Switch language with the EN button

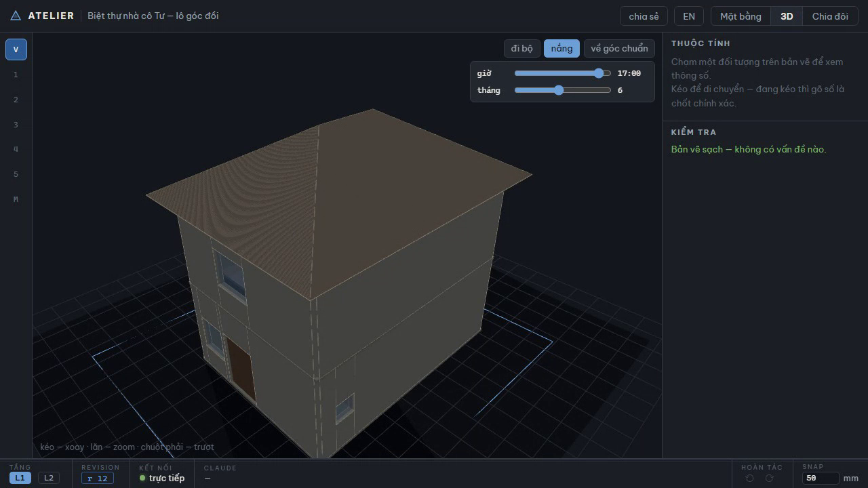click(x=689, y=16)
